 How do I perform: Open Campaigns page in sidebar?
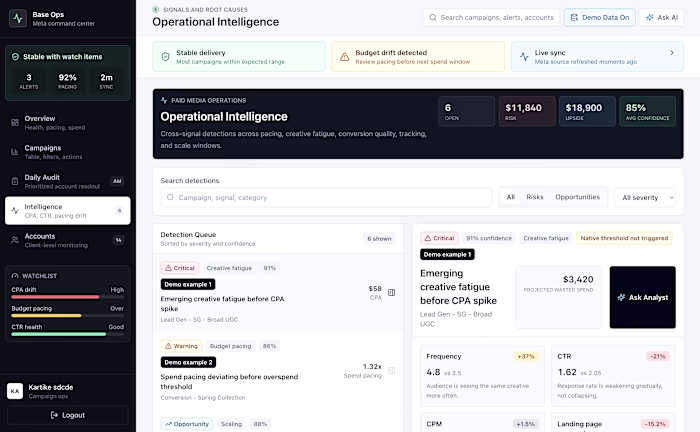pyautogui.click(x=67, y=152)
